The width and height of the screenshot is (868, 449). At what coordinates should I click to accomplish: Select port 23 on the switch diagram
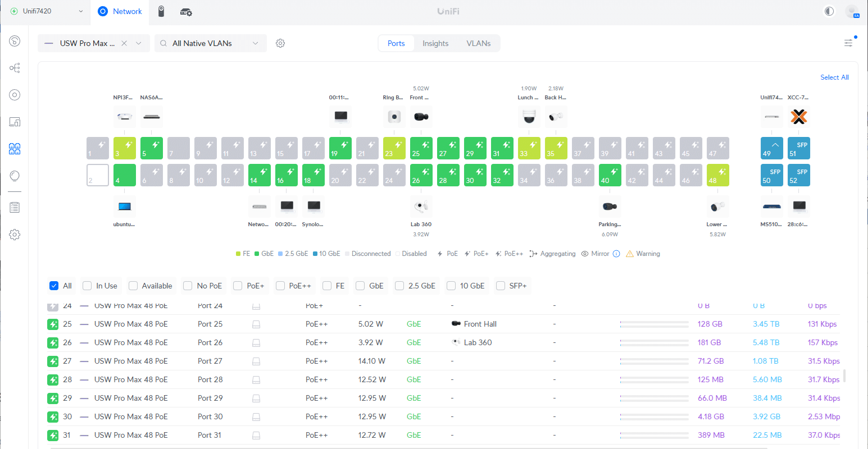point(394,148)
